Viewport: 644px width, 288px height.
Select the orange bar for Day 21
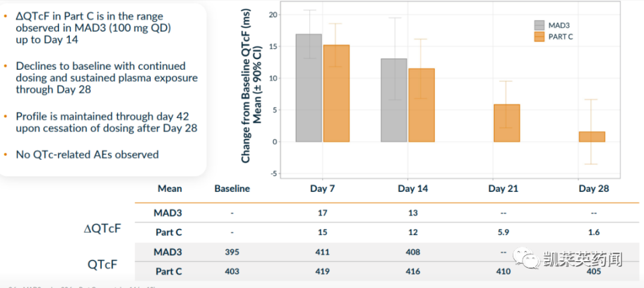(x=506, y=123)
